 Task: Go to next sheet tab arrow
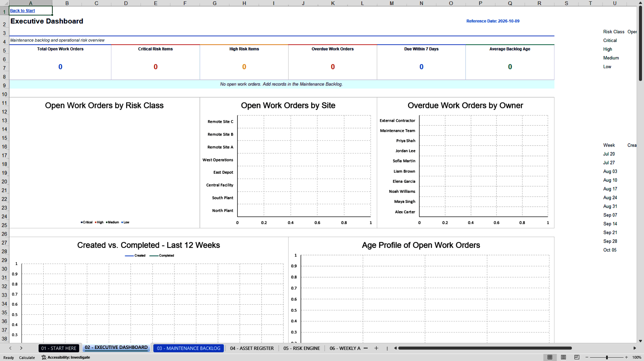coord(21,348)
